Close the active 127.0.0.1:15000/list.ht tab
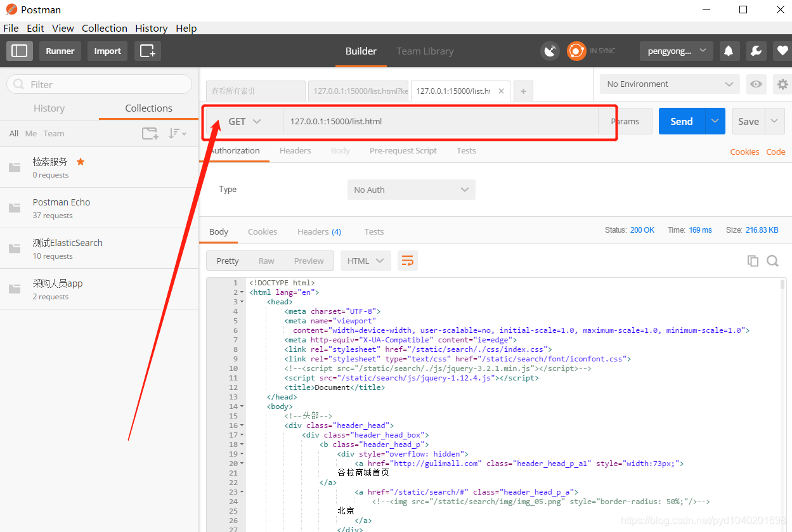Image resolution: width=792 pixels, height=532 pixels. click(501, 91)
